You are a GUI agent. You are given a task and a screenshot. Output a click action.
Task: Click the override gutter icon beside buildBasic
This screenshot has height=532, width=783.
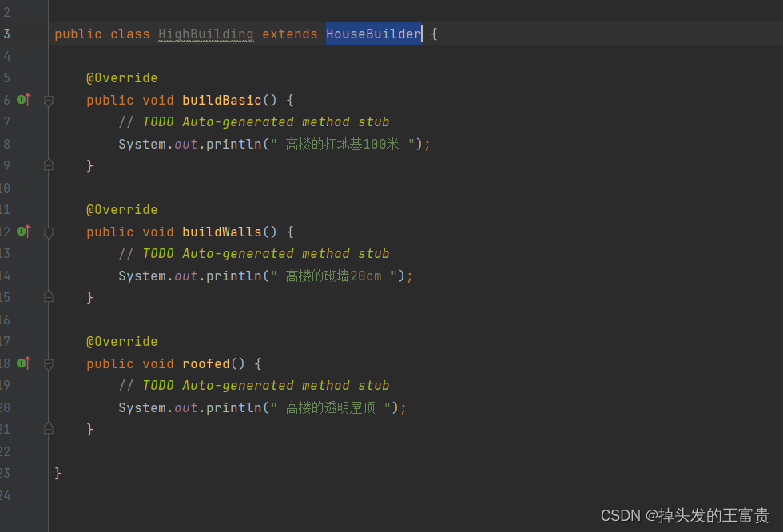(23, 100)
